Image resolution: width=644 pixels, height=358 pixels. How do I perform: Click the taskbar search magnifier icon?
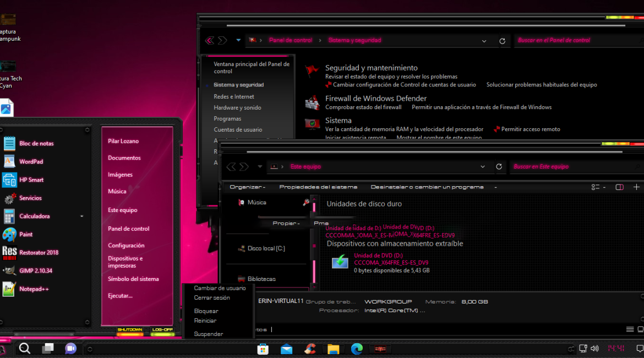pos(25,348)
